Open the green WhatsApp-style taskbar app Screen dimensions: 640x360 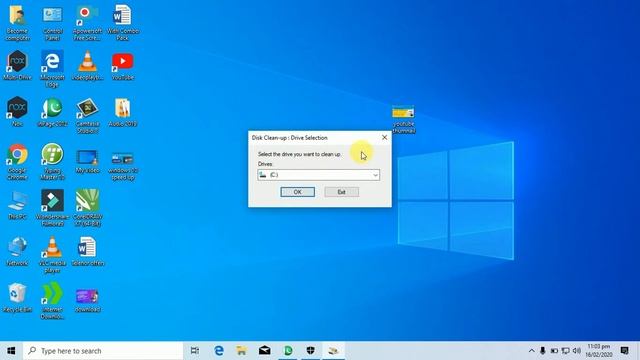pyautogui.click(x=288, y=351)
